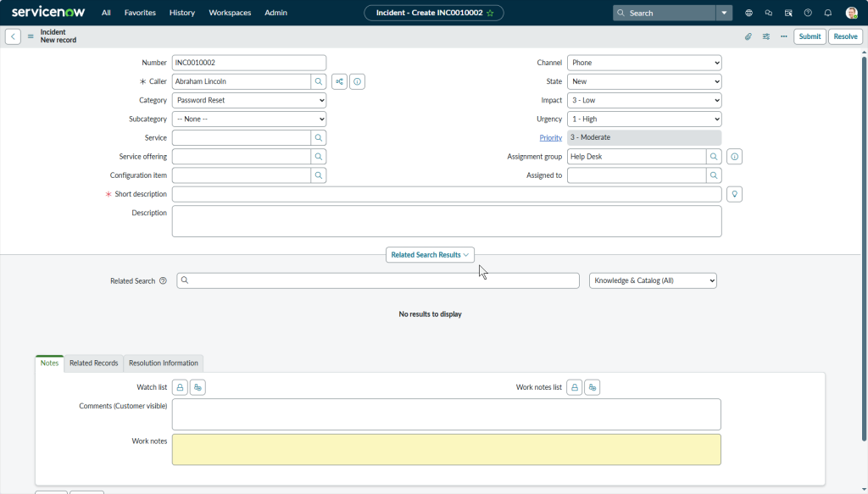Open the Category dropdown
868x494 pixels.
tap(249, 100)
